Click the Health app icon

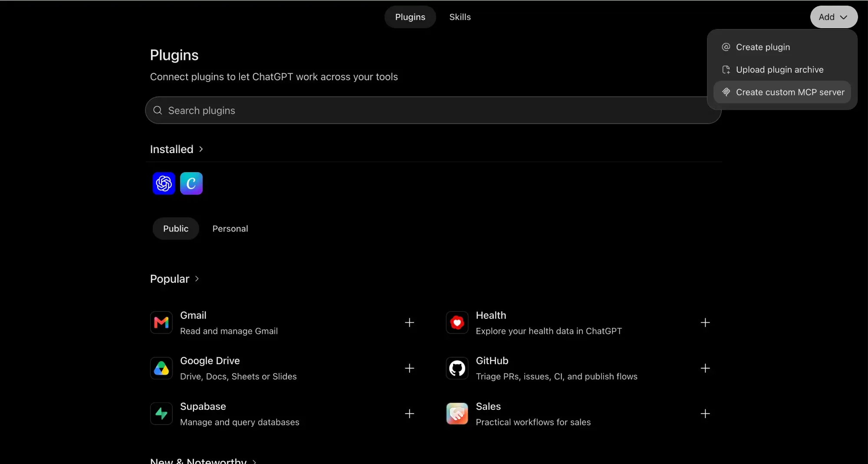click(457, 323)
